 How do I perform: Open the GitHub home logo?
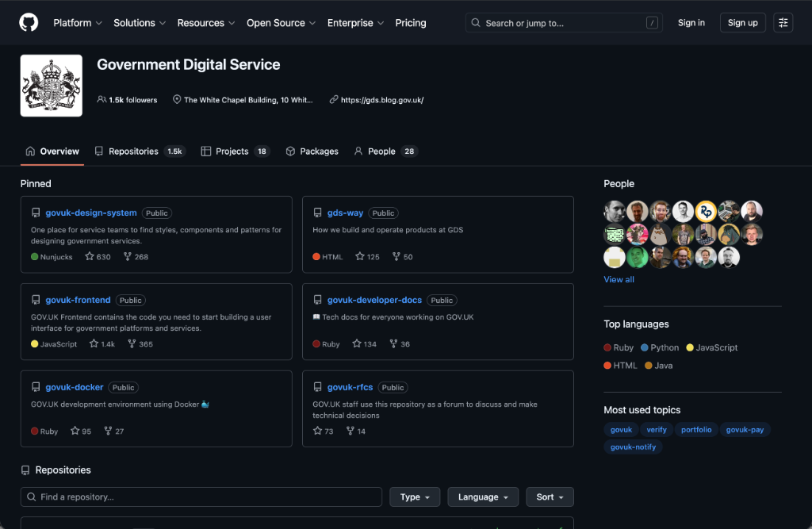[29, 23]
